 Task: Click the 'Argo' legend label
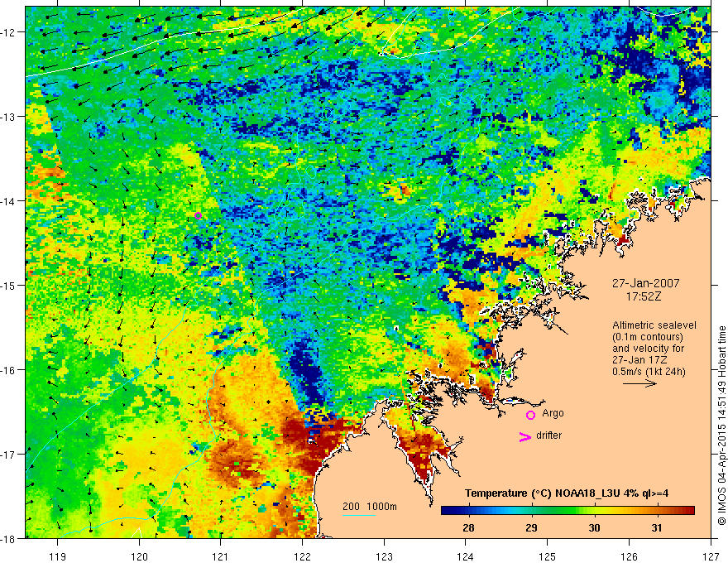coord(553,413)
